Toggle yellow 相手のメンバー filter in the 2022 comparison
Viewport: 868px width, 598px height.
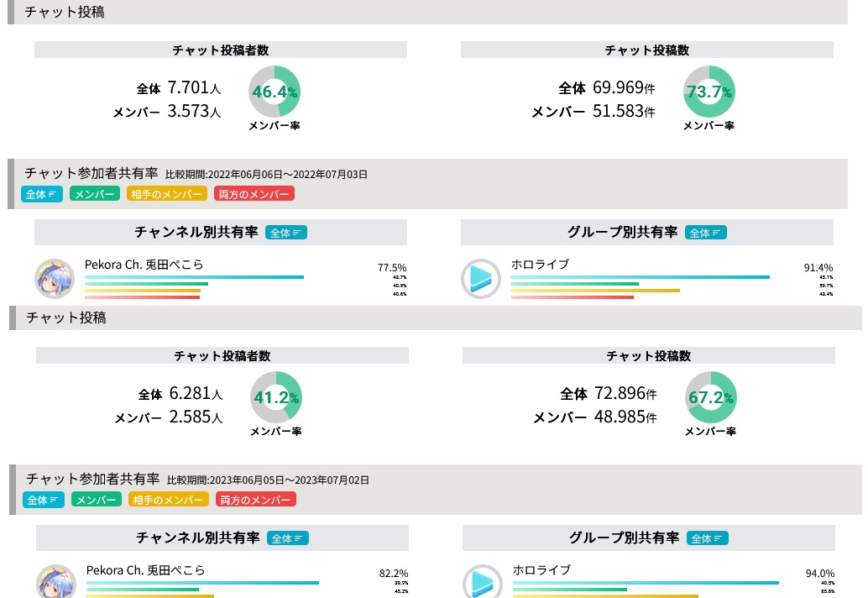tap(167, 194)
